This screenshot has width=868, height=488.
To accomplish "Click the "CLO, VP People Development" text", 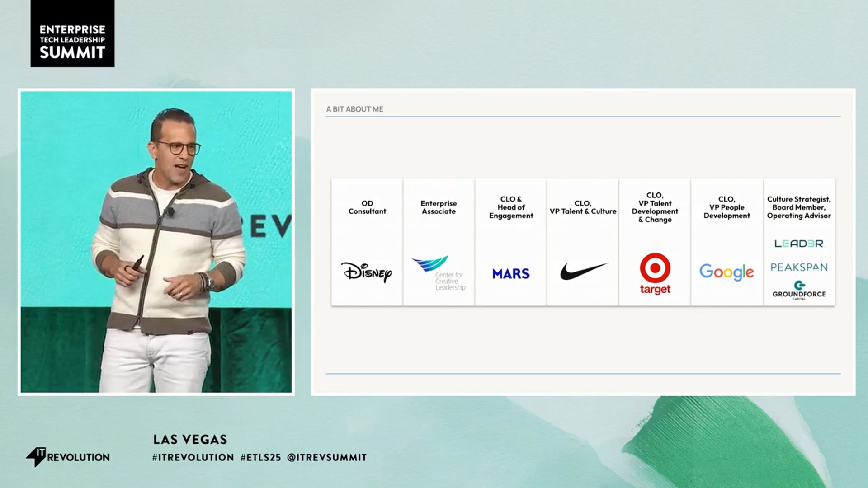I will tap(726, 207).
